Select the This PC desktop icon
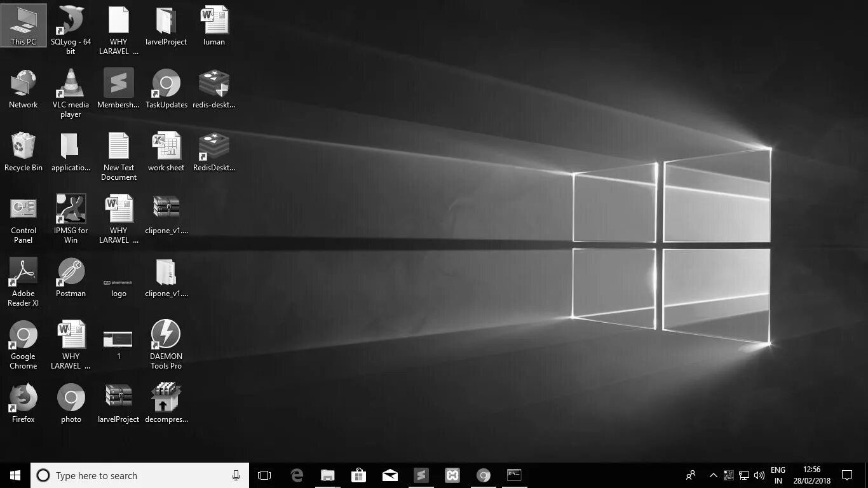The width and height of the screenshot is (868, 488). point(24,25)
